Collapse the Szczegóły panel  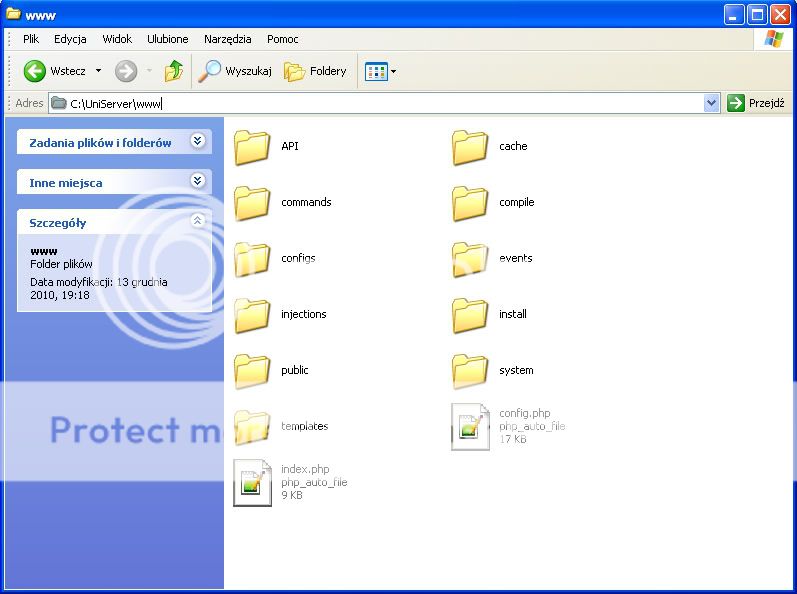tap(197, 222)
